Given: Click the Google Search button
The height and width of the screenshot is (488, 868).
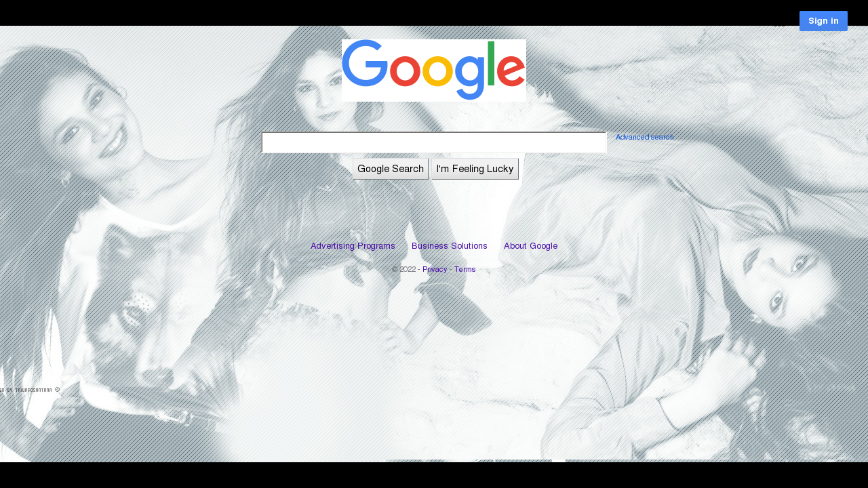Looking at the screenshot, I should click(391, 169).
